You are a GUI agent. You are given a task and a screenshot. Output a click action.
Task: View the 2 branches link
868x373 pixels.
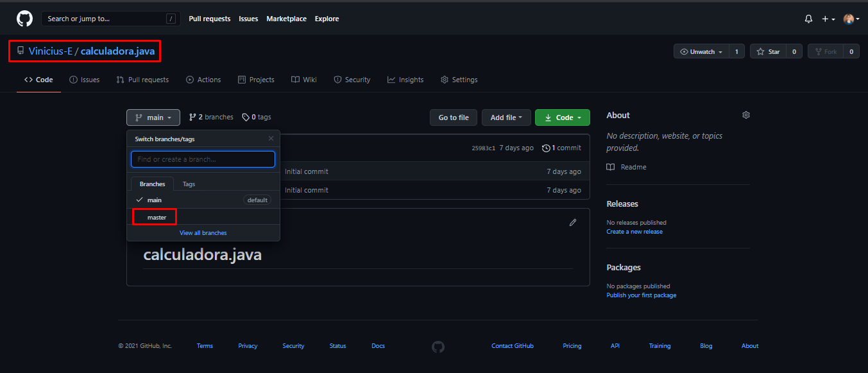[x=211, y=117]
